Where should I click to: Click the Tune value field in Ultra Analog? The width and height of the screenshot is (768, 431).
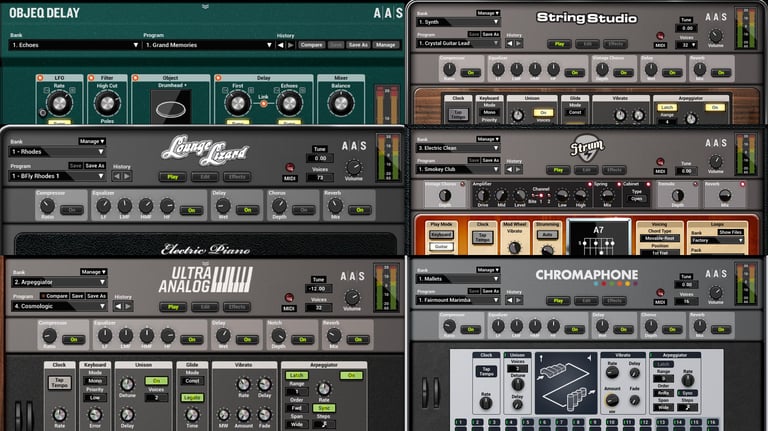[319, 289]
